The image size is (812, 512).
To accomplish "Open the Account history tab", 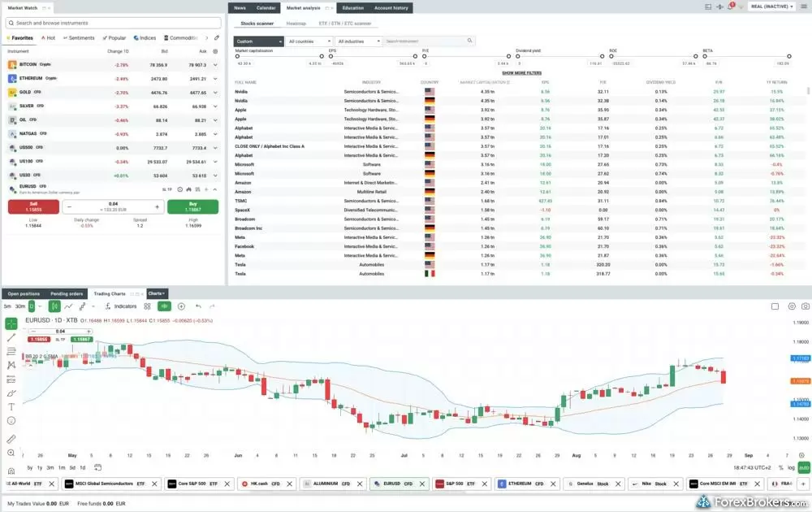I will [x=391, y=8].
